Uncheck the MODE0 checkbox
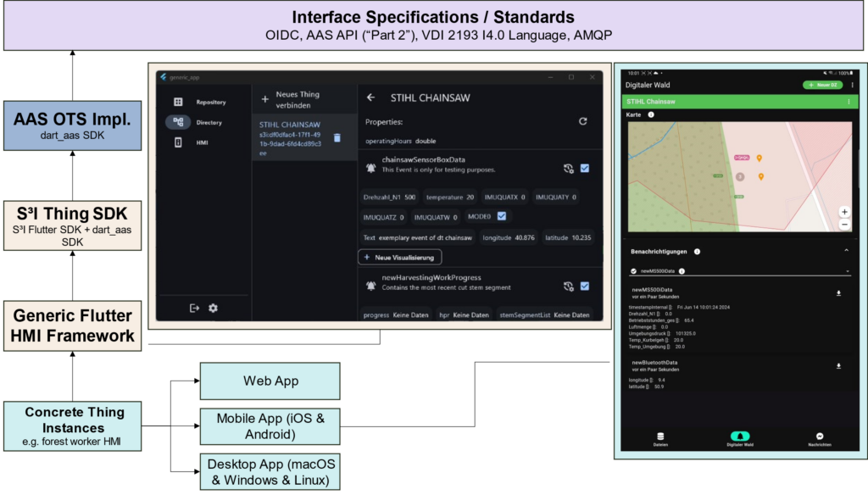 pyautogui.click(x=502, y=216)
